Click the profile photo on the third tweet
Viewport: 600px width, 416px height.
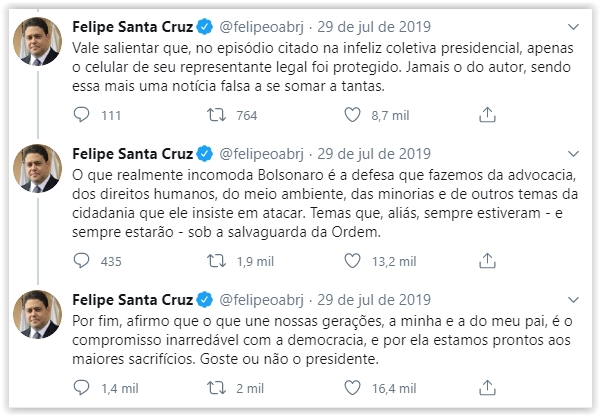(x=36, y=316)
